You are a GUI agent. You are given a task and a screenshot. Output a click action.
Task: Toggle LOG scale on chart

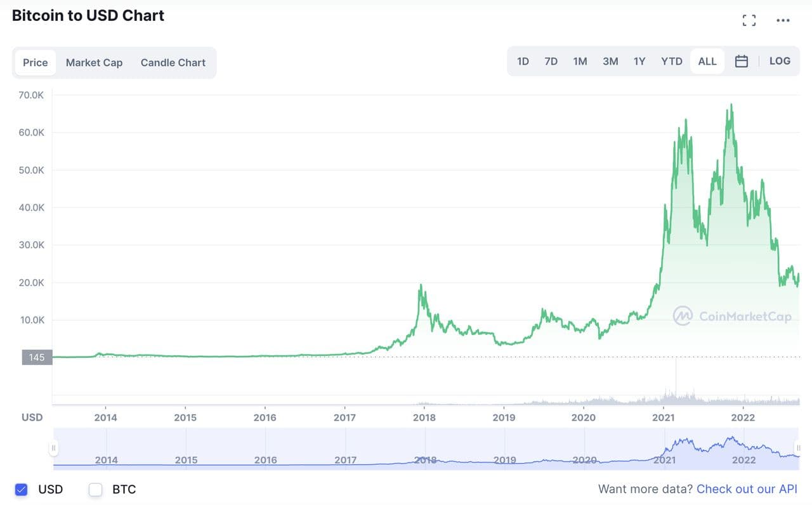[x=780, y=61]
